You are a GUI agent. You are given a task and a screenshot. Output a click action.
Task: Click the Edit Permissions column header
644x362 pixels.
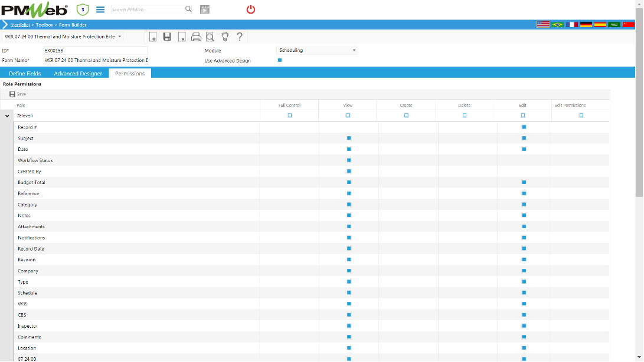coord(570,105)
